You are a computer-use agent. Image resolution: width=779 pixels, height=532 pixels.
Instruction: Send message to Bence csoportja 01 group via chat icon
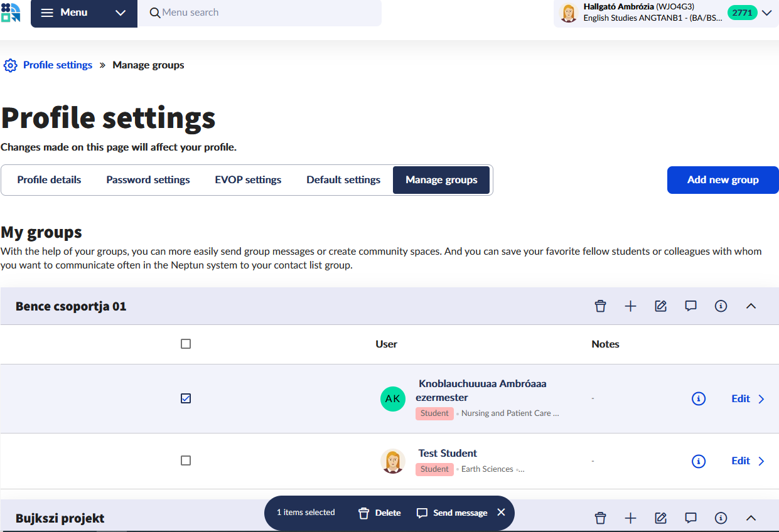(690, 306)
